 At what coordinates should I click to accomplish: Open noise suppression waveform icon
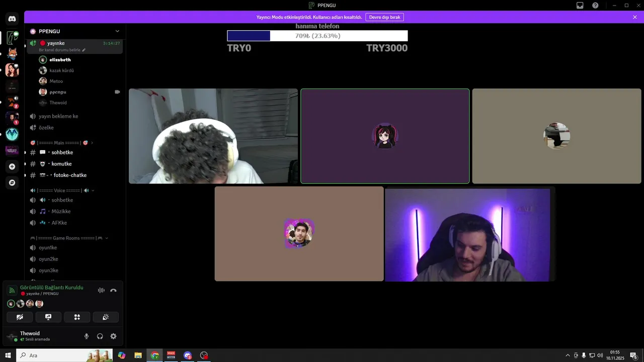101,290
